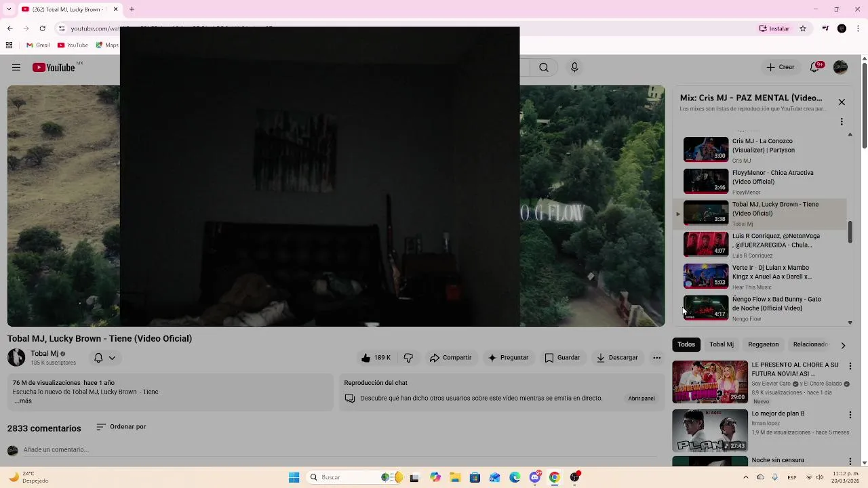Bookmark this page with the star
Image resolution: width=868 pixels, height=488 pixels.
(803, 28)
